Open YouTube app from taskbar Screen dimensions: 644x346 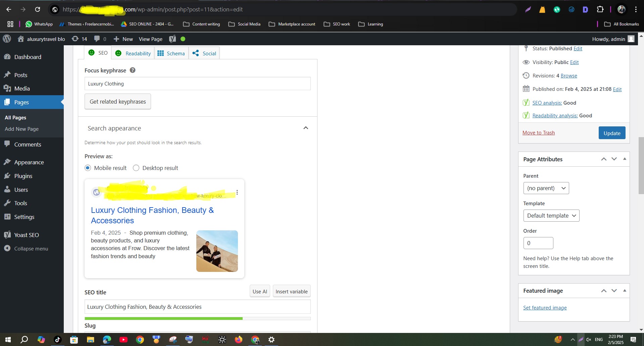click(123, 340)
